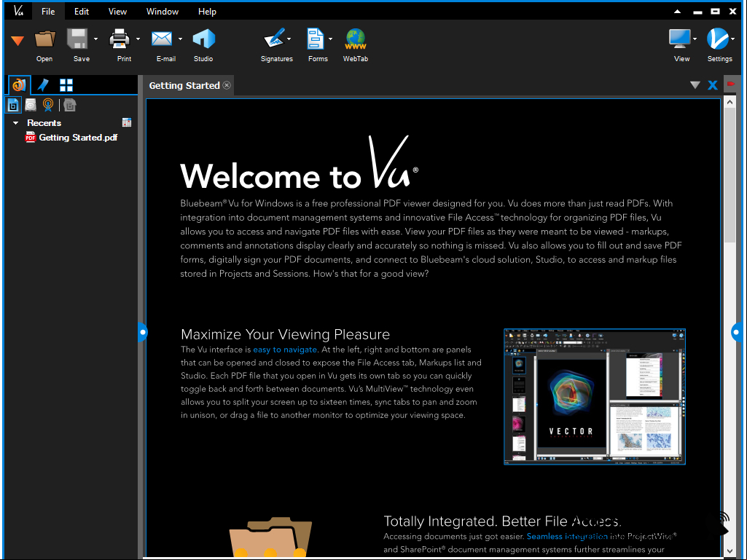The height and width of the screenshot is (560, 747).
Task: Open the Edit menu
Action: [82, 12]
